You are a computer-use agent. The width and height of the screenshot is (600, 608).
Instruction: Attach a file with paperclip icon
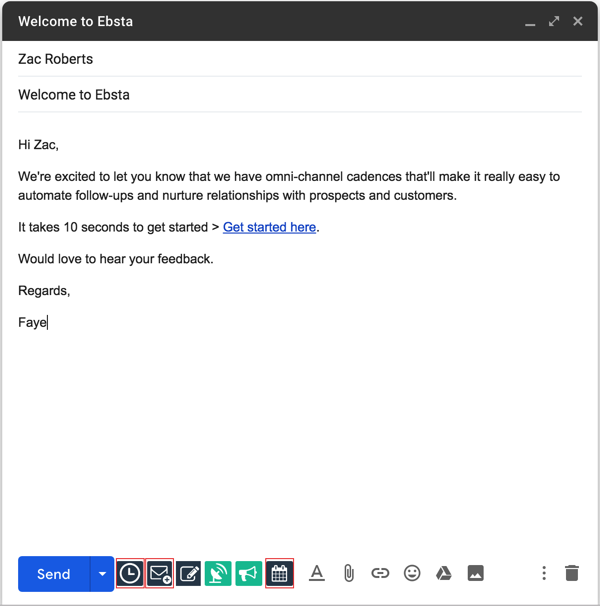pyautogui.click(x=349, y=573)
